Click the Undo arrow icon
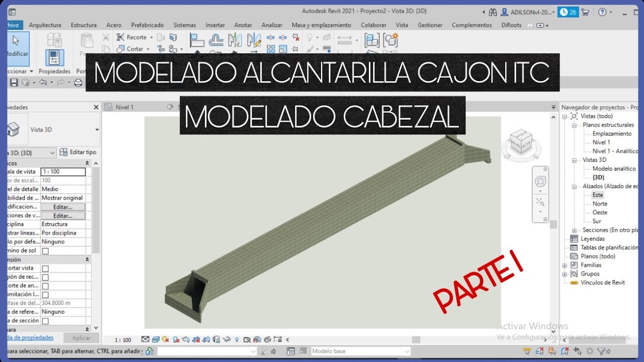This screenshot has height=362, width=644. (x=42, y=82)
